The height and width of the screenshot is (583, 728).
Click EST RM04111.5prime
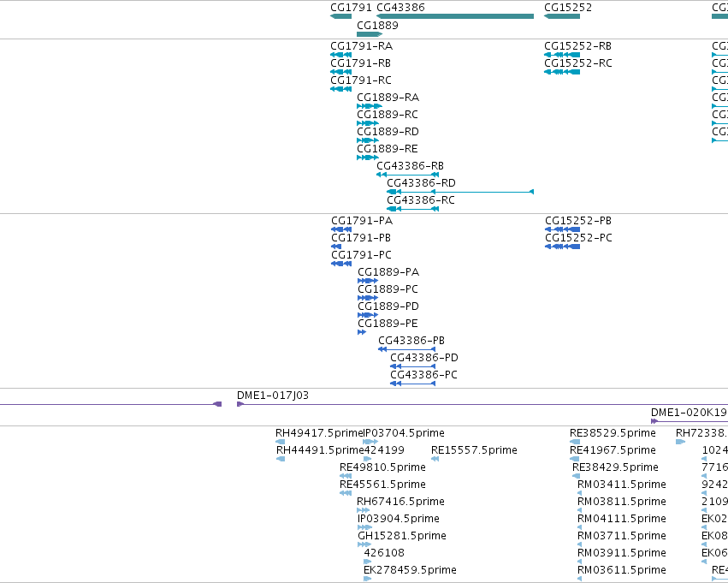point(622,519)
